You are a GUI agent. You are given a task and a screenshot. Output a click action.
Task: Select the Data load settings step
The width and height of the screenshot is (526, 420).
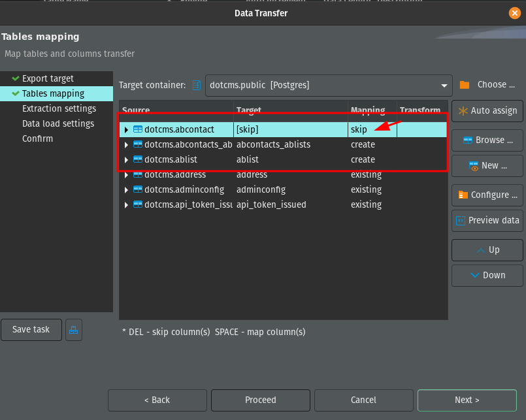tap(58, 123)
